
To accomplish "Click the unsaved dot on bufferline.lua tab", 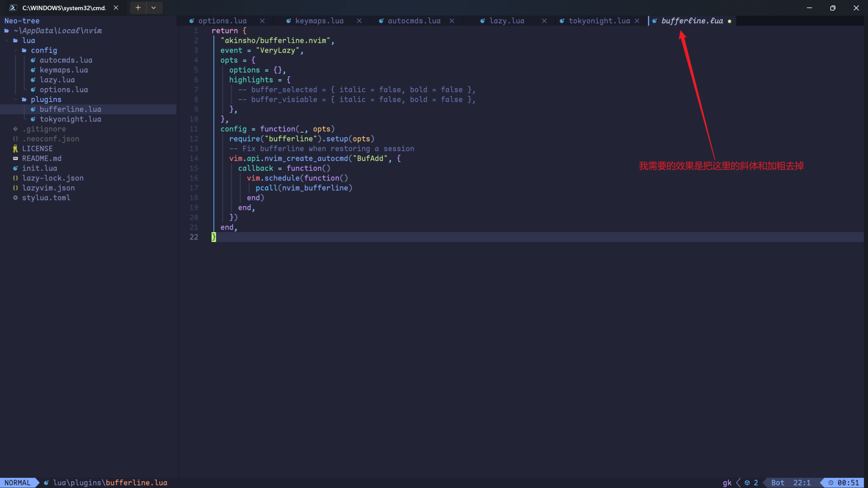I will pos(729,21).
